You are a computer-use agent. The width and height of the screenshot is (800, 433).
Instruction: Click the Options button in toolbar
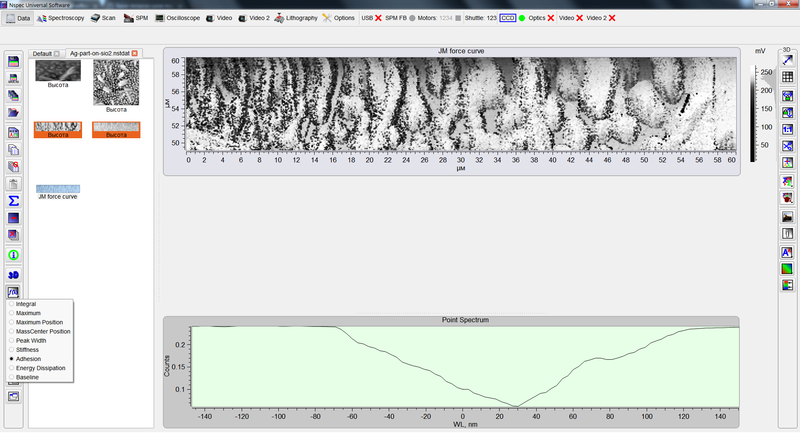(339, 18)
